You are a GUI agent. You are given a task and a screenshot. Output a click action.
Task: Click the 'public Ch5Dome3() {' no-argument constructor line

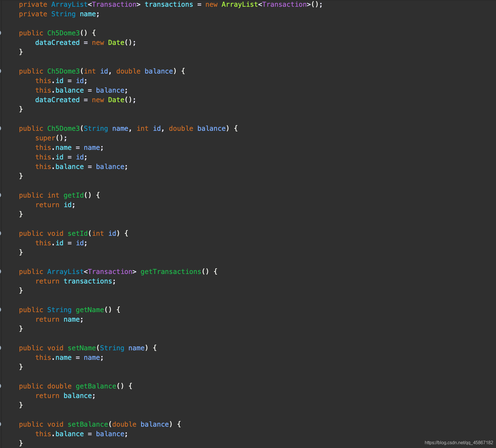pyautogui.click(x=58, y=33)
